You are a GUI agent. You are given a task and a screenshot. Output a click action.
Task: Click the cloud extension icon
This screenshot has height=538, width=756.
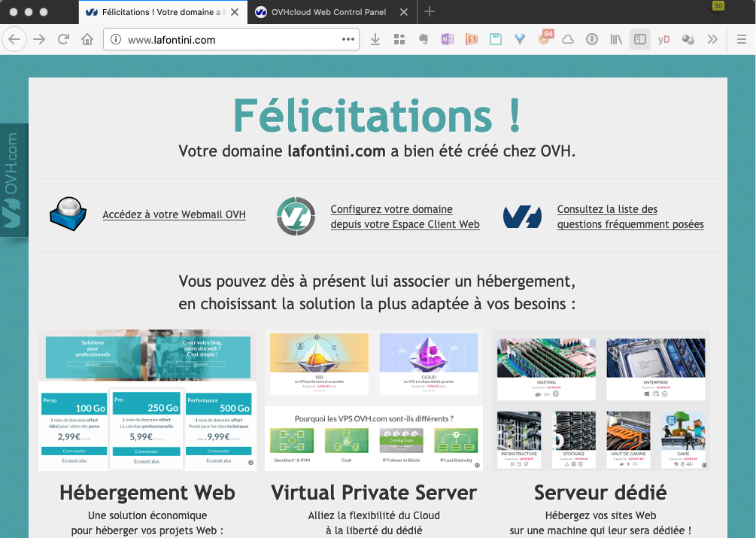point(568,39)
